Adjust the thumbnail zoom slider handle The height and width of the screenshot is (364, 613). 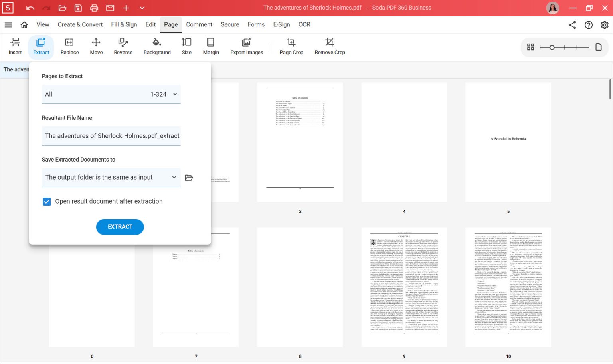click(552, 47)
